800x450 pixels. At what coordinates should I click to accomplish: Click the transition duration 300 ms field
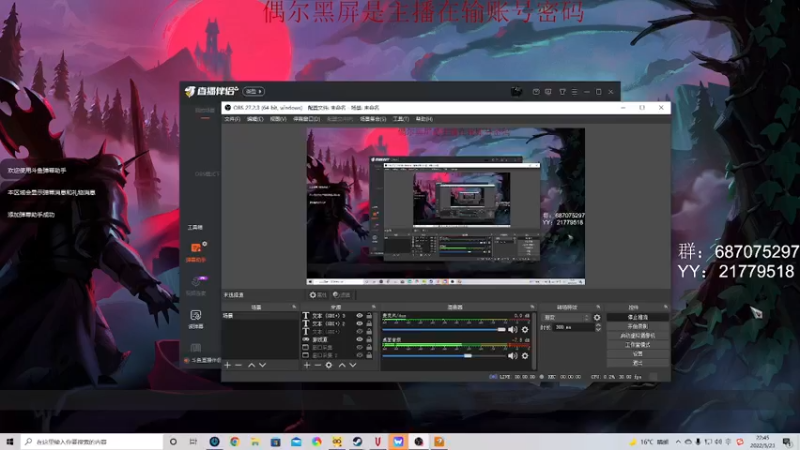point(573,328)
